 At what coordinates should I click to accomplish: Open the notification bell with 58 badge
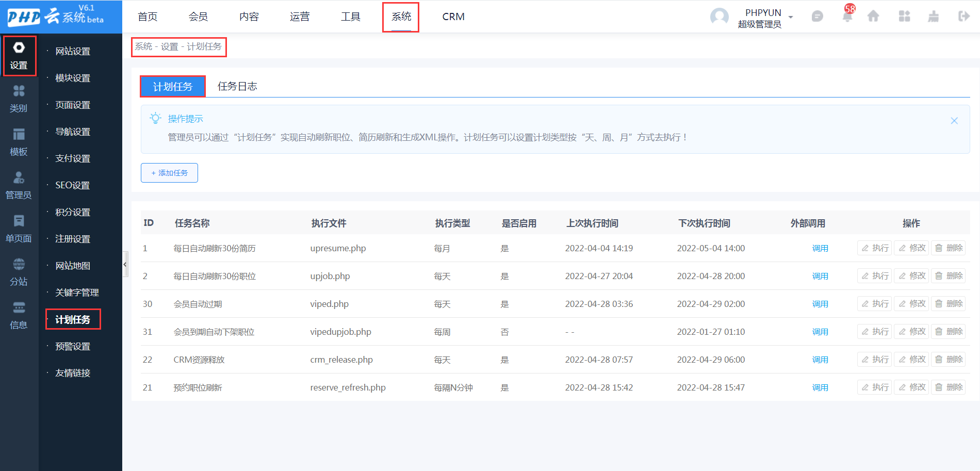[847, 17]
